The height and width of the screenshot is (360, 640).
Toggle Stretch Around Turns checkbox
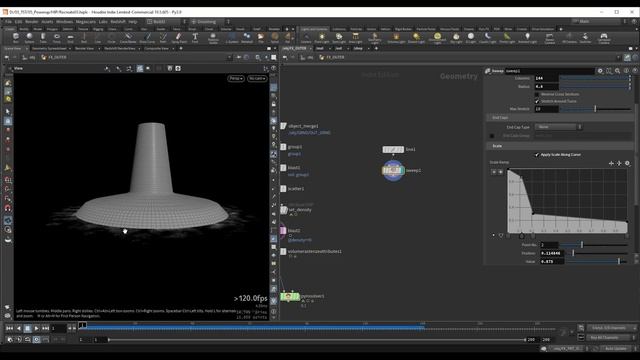(537, 101)
